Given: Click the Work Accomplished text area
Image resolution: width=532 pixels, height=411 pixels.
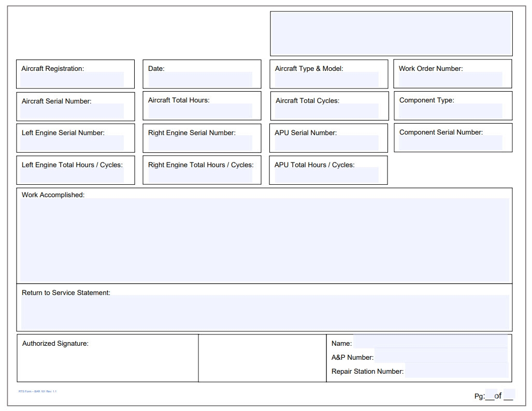Looking at the screenshot, I should tap(265, 240).
